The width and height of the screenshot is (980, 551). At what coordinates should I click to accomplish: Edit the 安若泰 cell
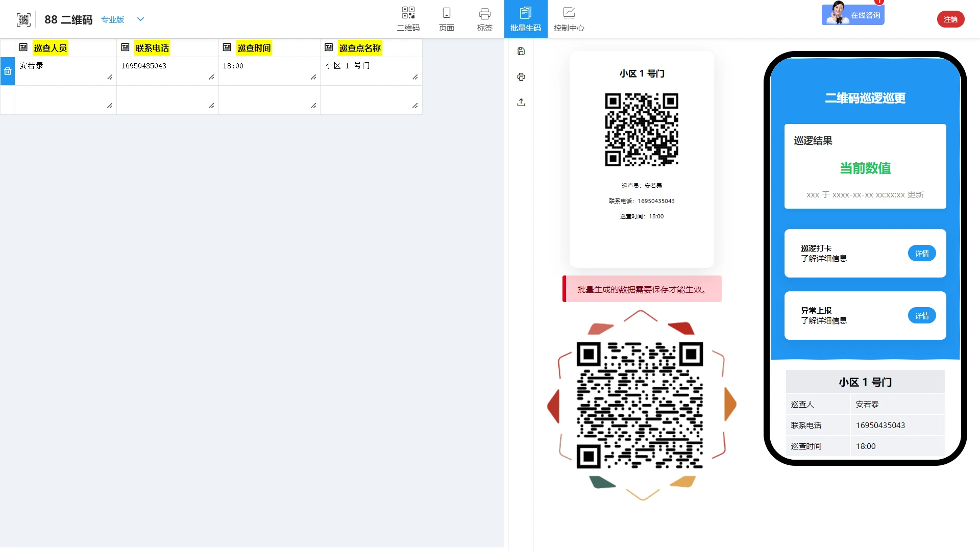tap(66, 71)
